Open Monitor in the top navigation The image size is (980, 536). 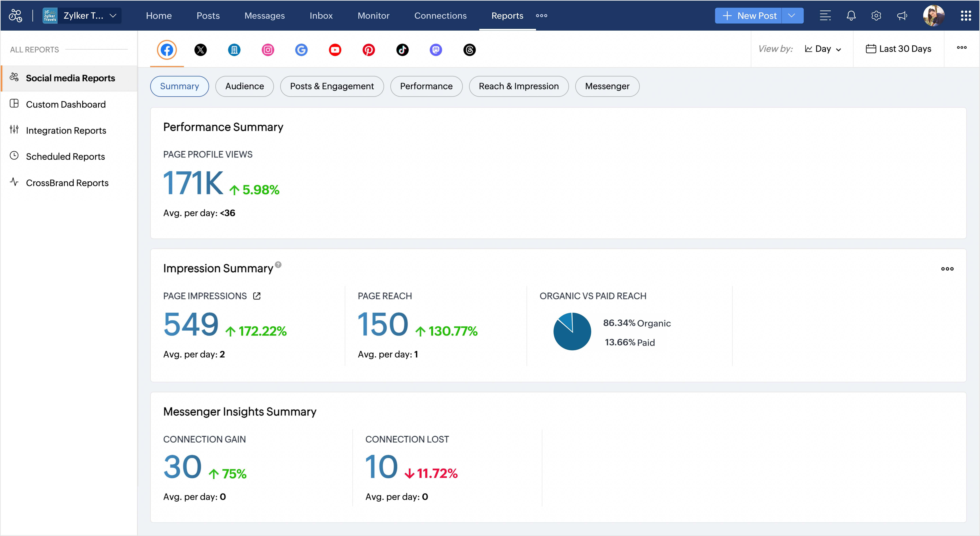point(373,16)
